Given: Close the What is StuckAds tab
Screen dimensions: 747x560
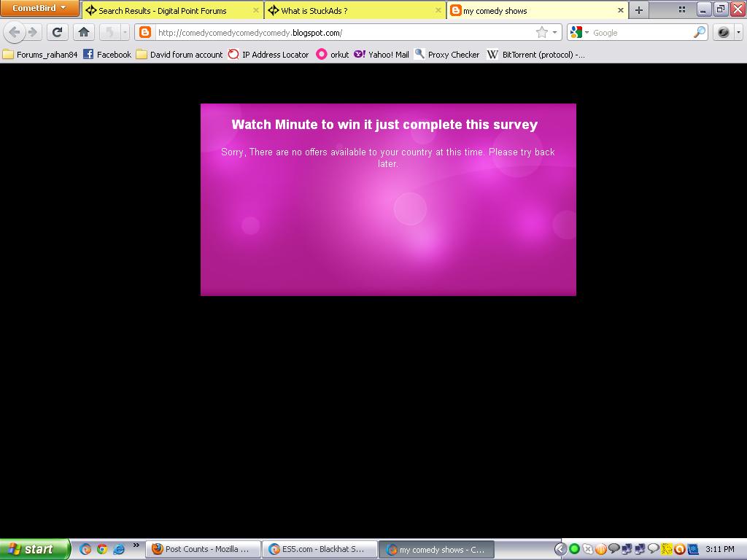Looking at the screenshot, I should click(438, 10).
